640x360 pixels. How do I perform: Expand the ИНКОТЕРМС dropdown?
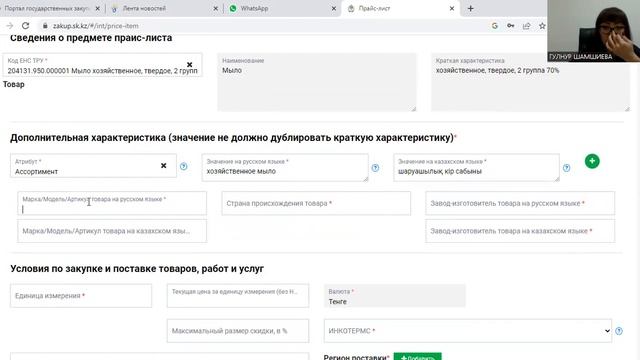[x=468, y=331]
